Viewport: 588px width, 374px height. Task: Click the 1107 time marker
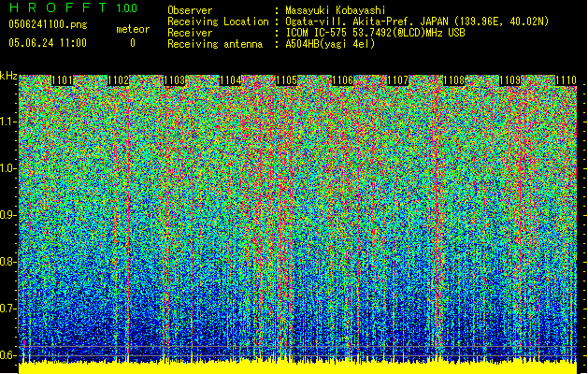[x=397, y=80]
